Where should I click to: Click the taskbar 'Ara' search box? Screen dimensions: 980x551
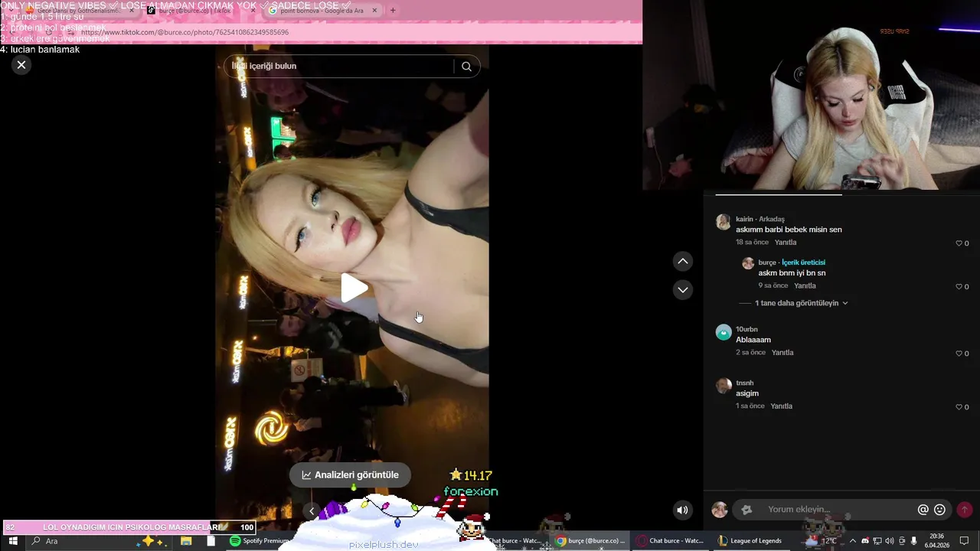click(100, 541)
